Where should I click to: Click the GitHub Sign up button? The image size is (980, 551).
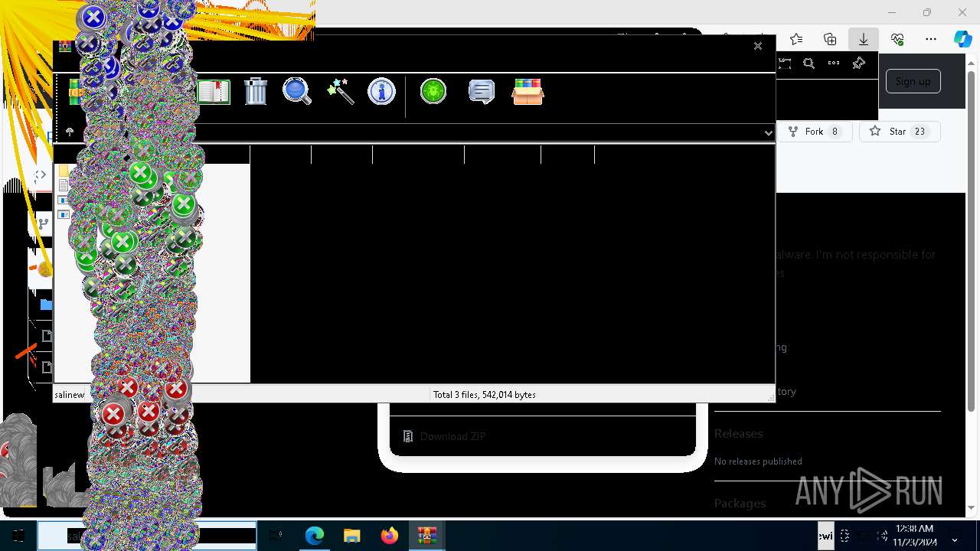point(913,81)
